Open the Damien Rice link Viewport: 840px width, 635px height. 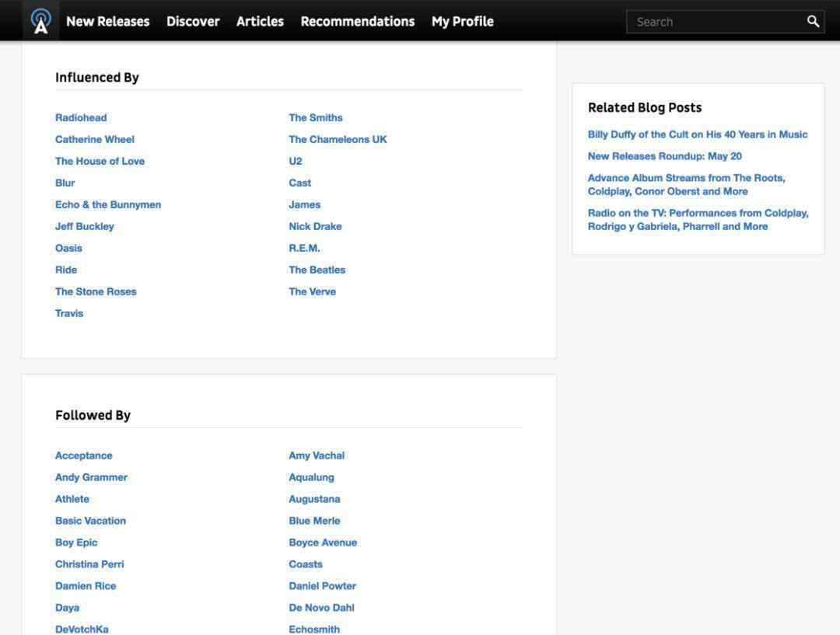coord(86,586)
